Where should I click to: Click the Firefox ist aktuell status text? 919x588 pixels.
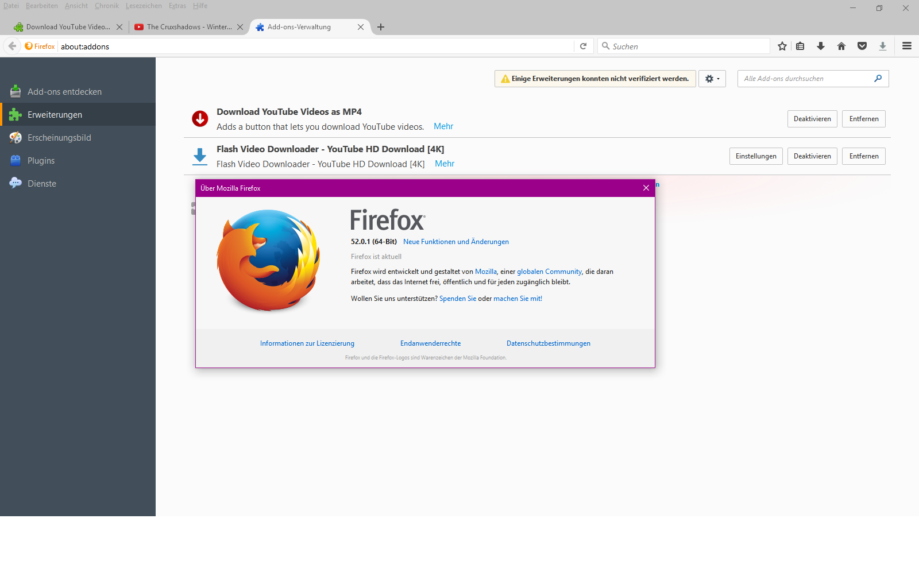click(x=376, y=257)
